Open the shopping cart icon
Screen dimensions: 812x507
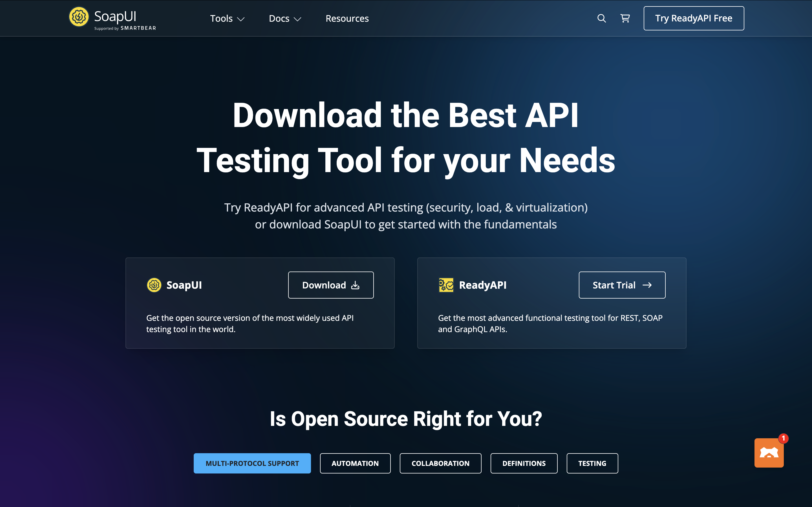click(625, 18)
